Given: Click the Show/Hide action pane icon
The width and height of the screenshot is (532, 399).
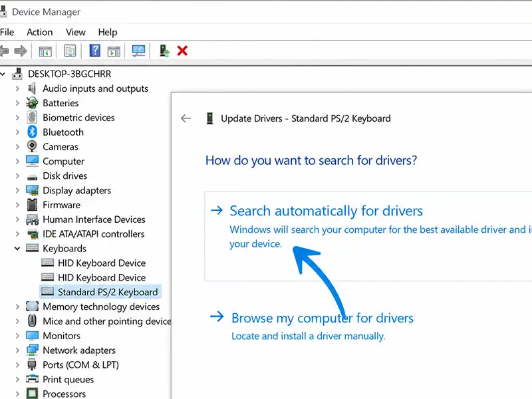Looking at the screenshot, I should (114, 51).
